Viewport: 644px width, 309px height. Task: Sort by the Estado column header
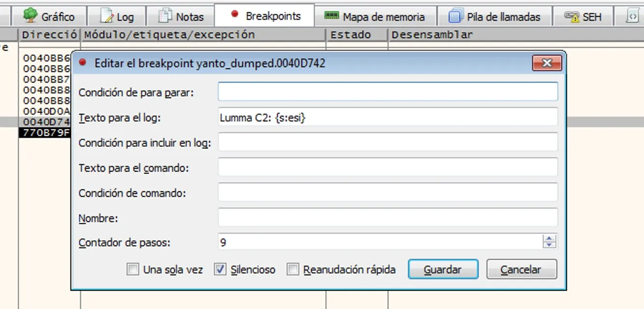[x=357, y=35]
